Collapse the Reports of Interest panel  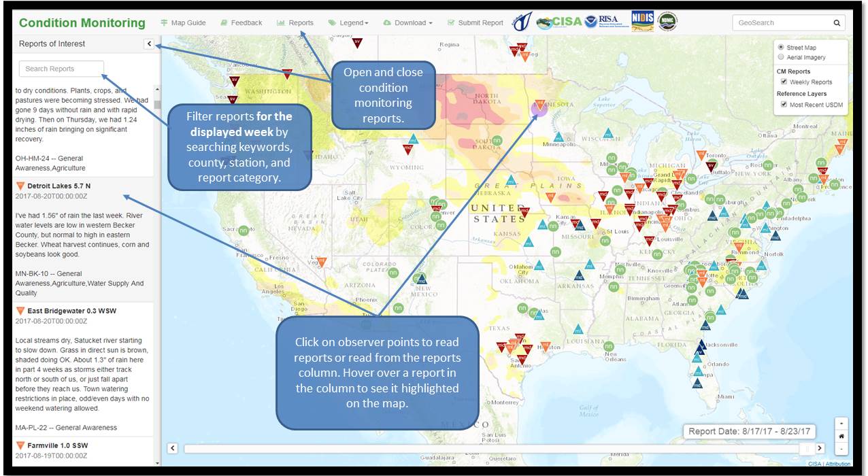point(149,44)
